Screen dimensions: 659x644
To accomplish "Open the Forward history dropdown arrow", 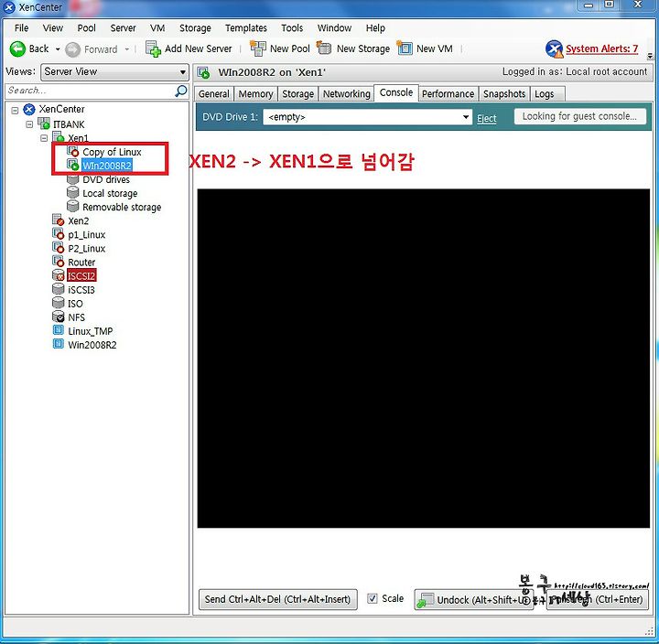I will 127,49.
